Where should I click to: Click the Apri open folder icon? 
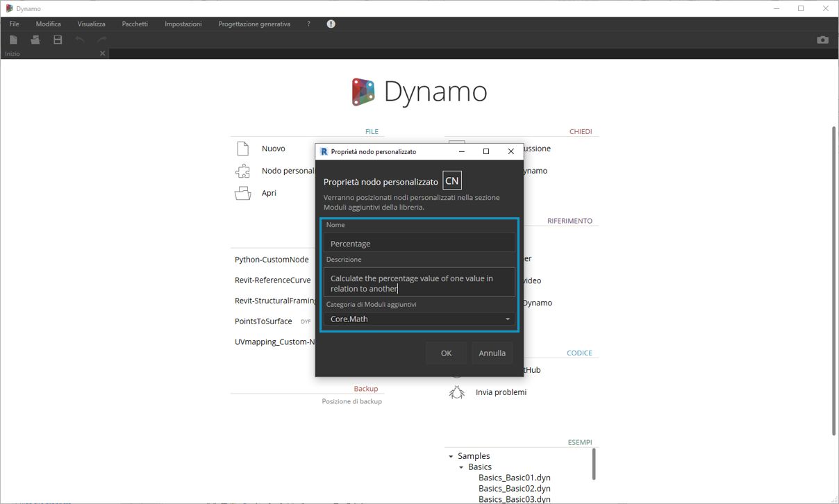click(242, 193)
